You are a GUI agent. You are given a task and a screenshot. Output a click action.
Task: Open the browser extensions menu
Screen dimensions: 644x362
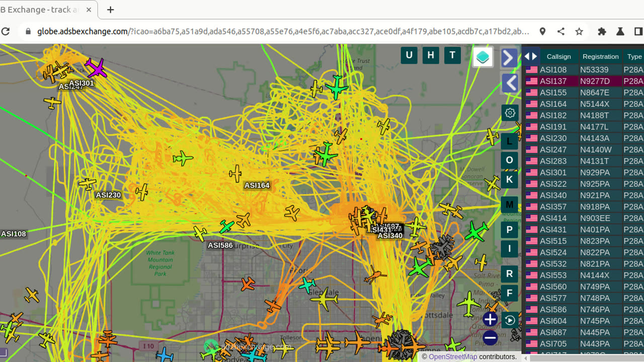click(x=602, y=31)
